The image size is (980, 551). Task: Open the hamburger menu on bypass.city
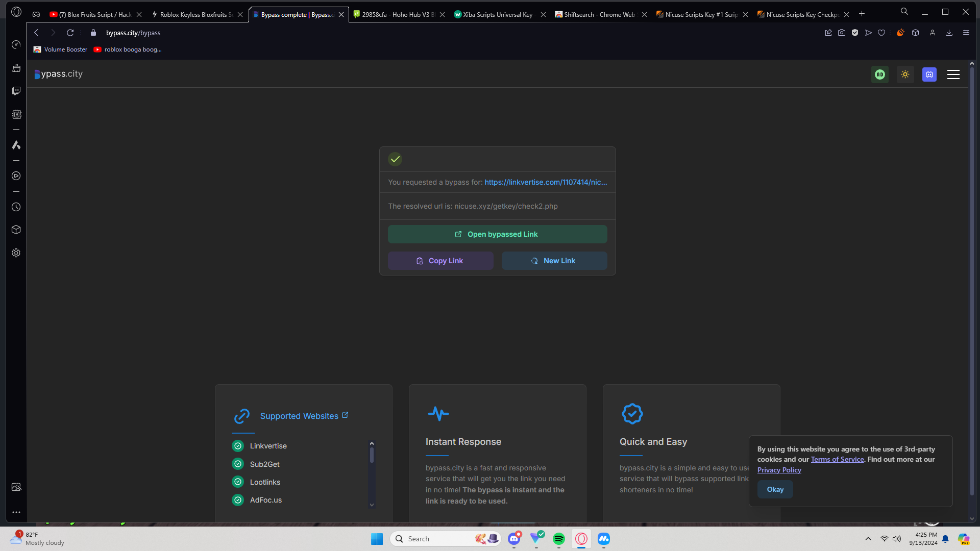point(953,74)
